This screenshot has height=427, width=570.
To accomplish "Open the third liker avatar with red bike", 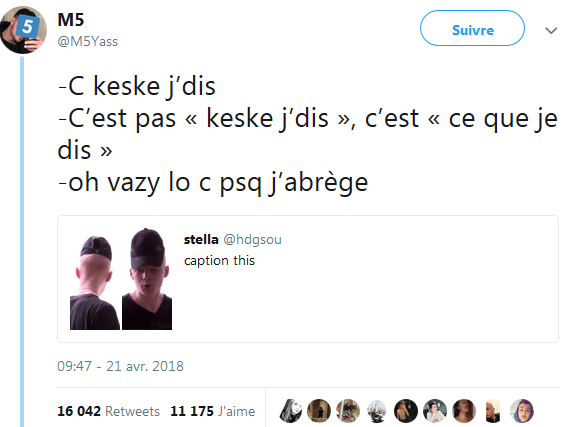I will [x=348, y=411].
